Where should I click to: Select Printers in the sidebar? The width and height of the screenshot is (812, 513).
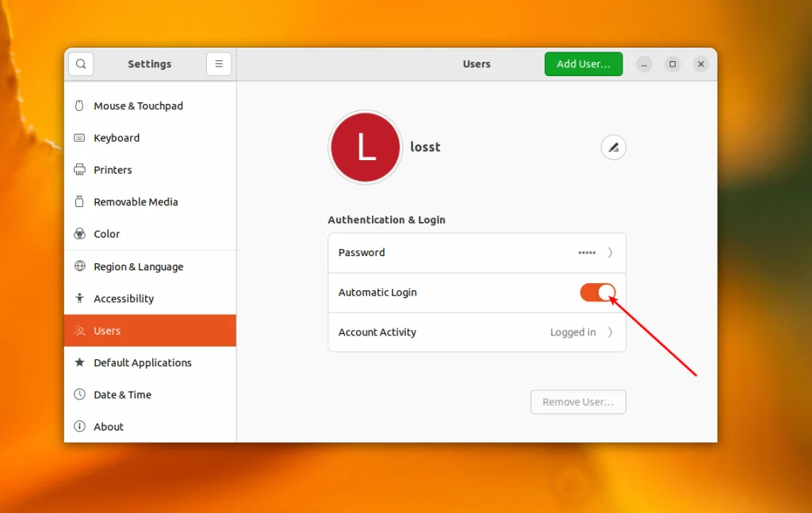[150, 170]
